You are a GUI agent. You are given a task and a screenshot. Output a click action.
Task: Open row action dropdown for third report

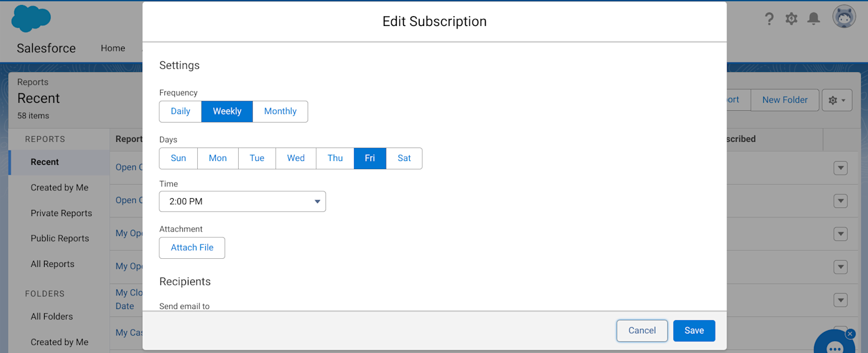[x=840, y=234]
